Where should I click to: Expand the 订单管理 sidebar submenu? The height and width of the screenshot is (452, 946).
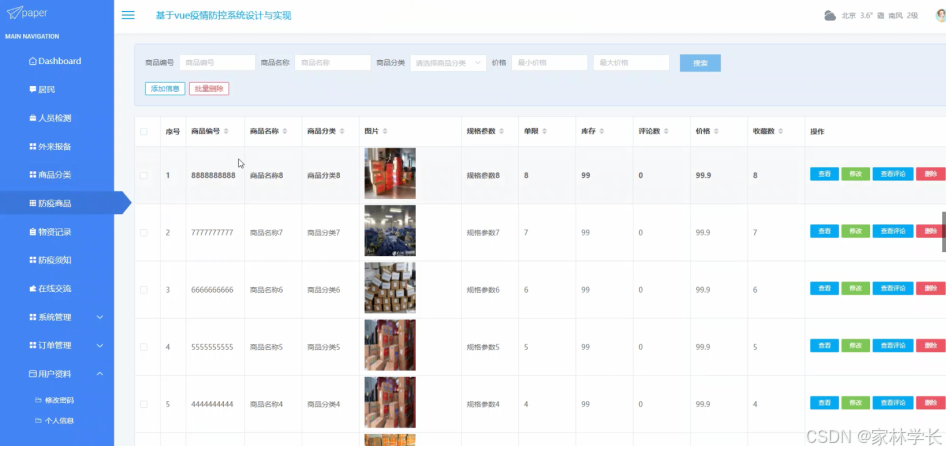100,345
